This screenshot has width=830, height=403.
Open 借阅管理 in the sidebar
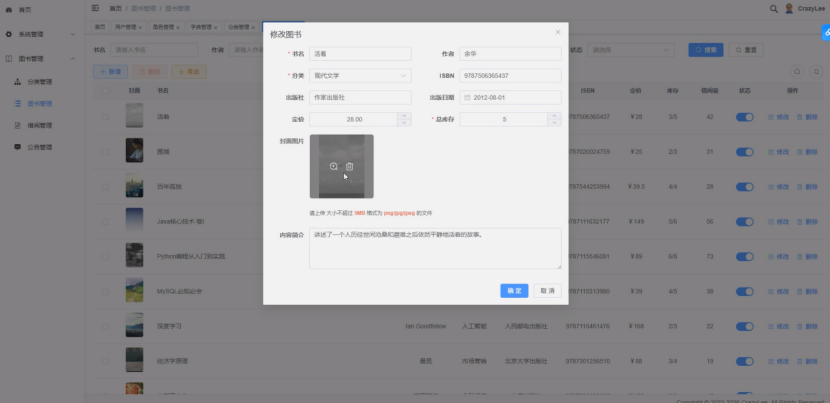40,126
